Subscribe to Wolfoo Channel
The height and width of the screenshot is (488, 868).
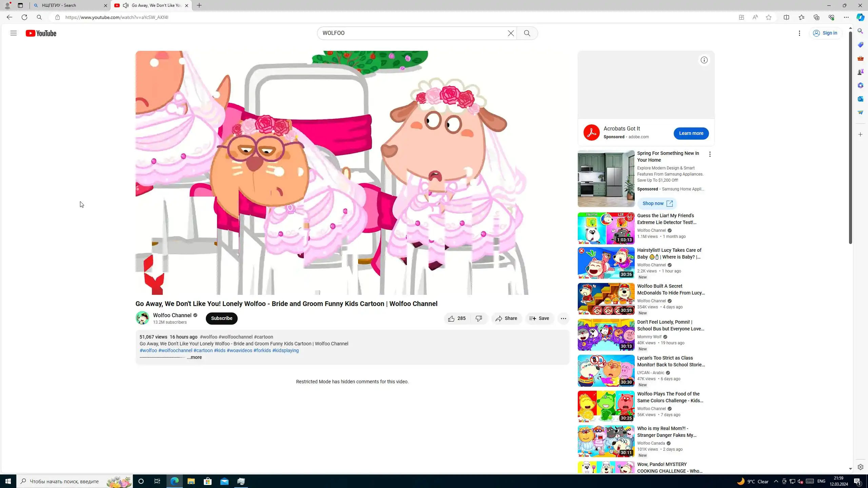click(221, 319)
